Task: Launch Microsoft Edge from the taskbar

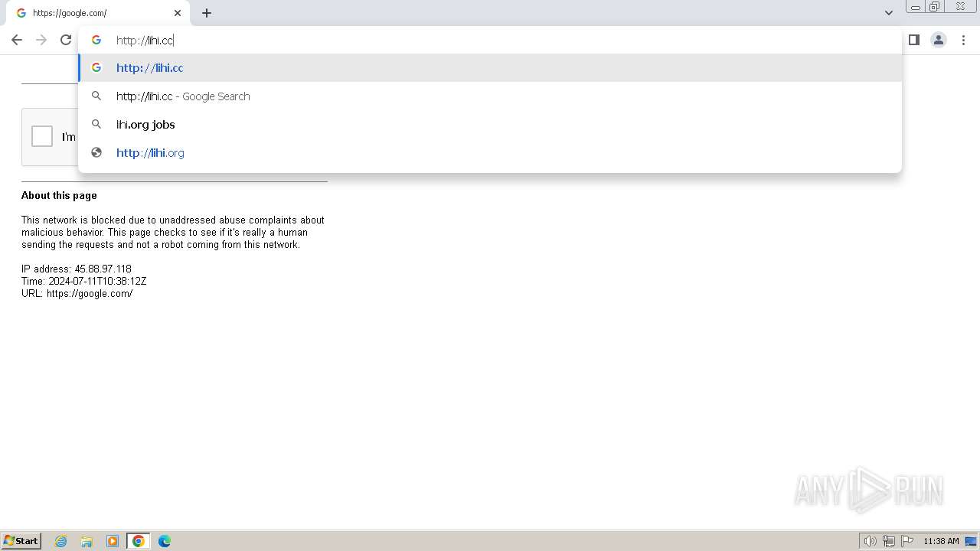Action: pyautogui.click(x=165, y=541)
